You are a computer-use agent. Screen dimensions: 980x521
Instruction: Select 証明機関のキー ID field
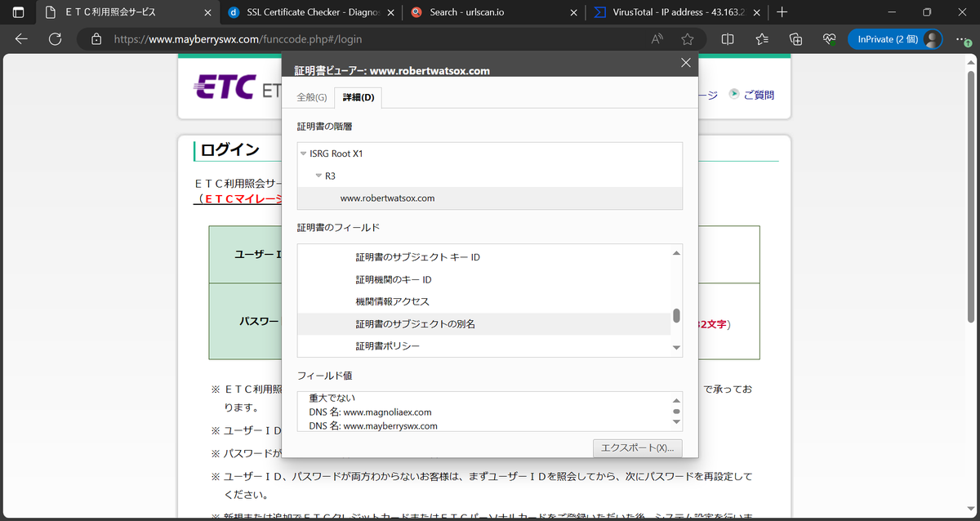click(483, 279)
